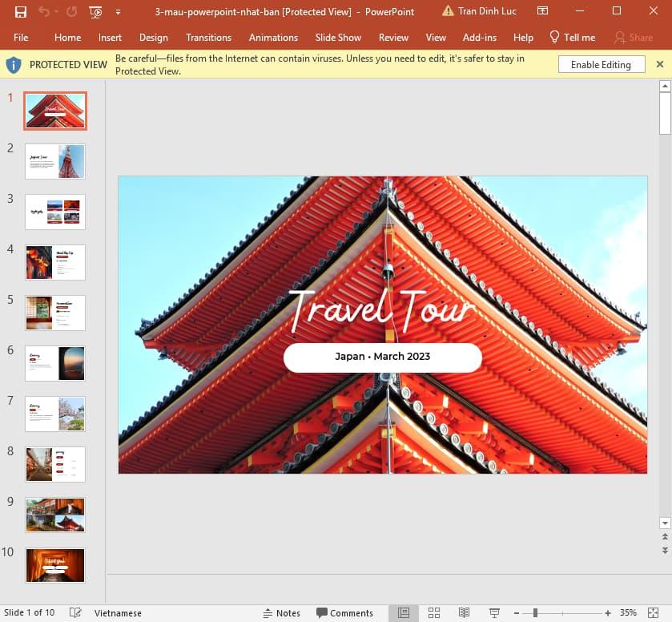
Task: Start Slide Show from status bar icon
Action: pyautogui.click(x=496, y=613)
